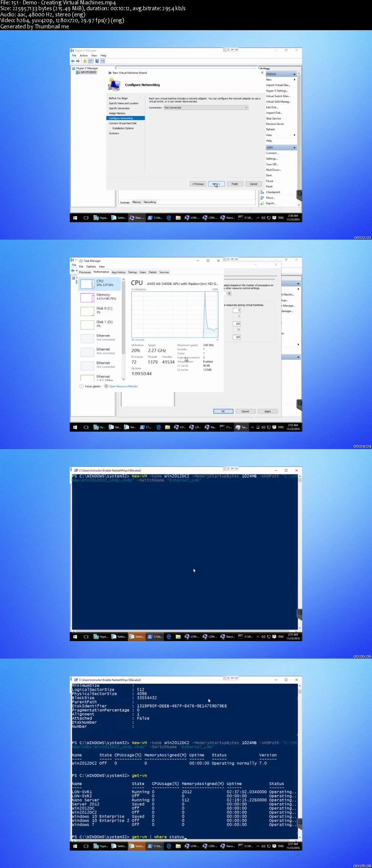The image size is (372, 868).
Task: Click tray overflow chevron on taskbar showing 2:57 AM
Action: tap(258, 846)
